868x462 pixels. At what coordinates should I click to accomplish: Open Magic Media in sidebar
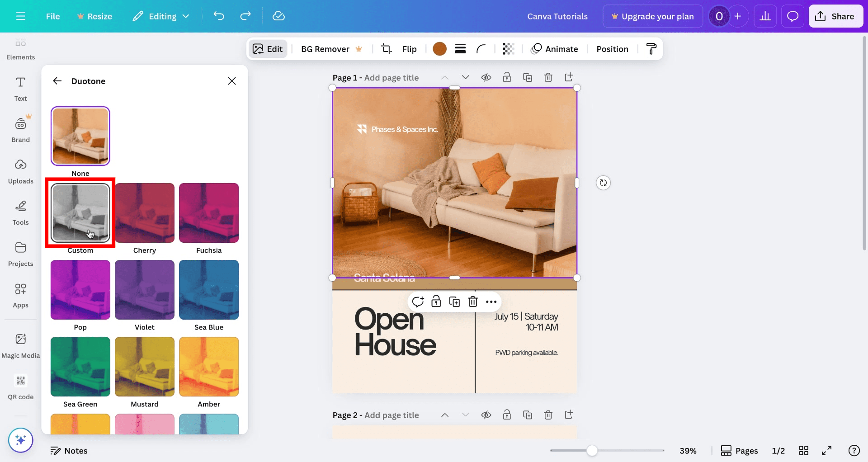click(20, 346)
